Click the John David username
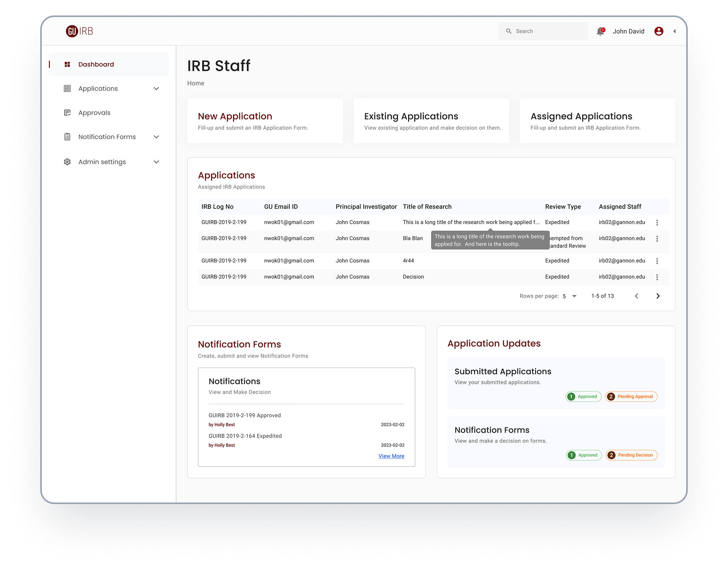Screen dimensions: 728x569 pyautogui.click(x=629, y=31)
